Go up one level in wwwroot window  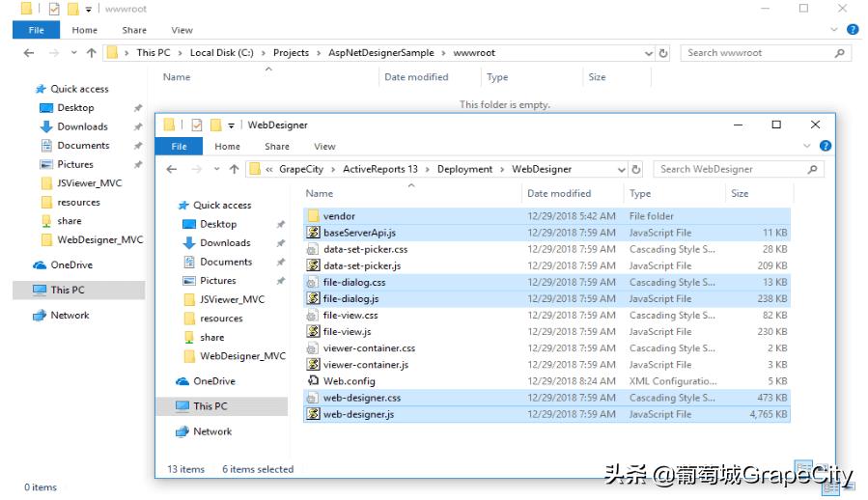coord(92,53)
